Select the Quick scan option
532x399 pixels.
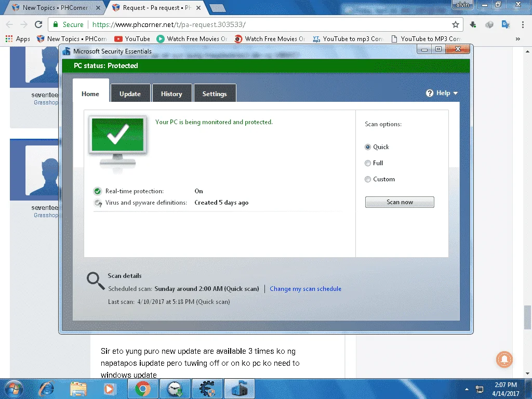[x=377, y=147]
